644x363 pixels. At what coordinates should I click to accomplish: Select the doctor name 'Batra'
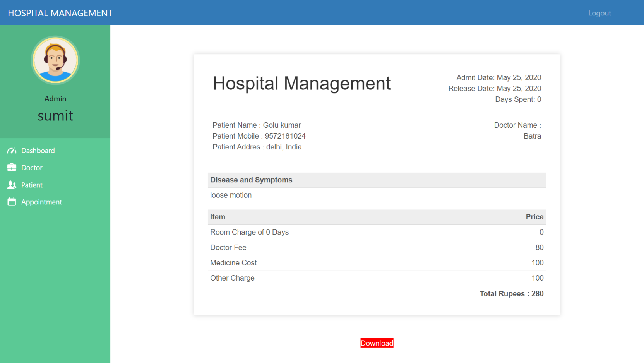(x=532, y=136)
